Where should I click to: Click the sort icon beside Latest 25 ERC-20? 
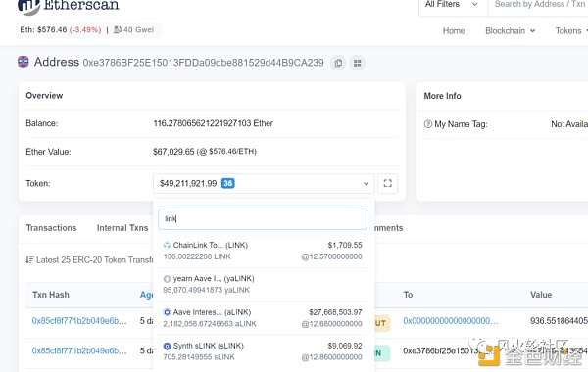coord(29,259)
